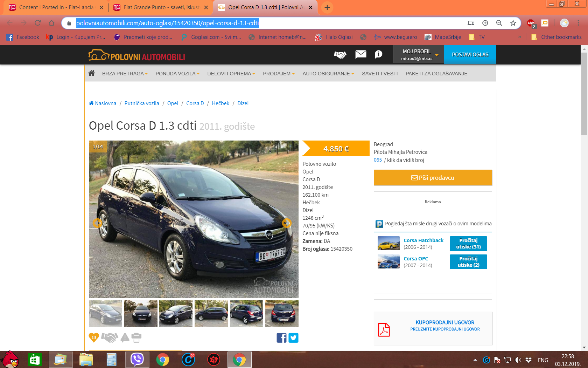Expand MOJ PROFIL dropdown
This screenshot has width=588, height=368.
(418, 55)
